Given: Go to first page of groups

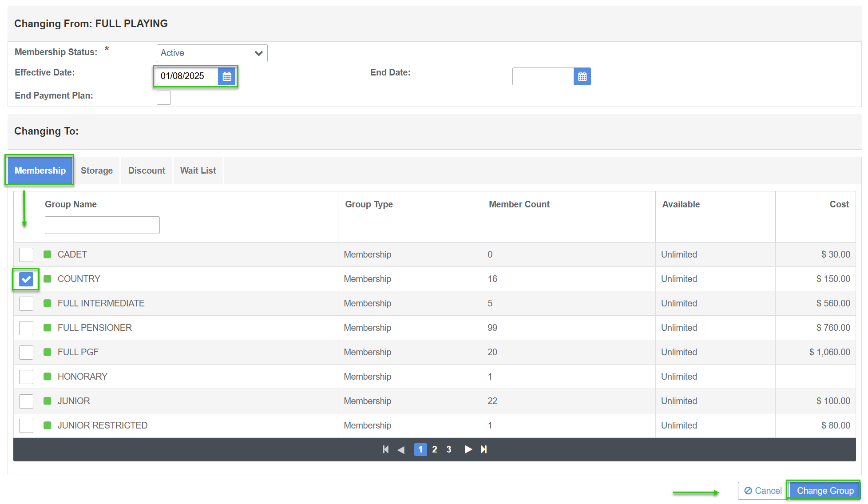Looking at the screenshot, I should [x=385, y=449].
